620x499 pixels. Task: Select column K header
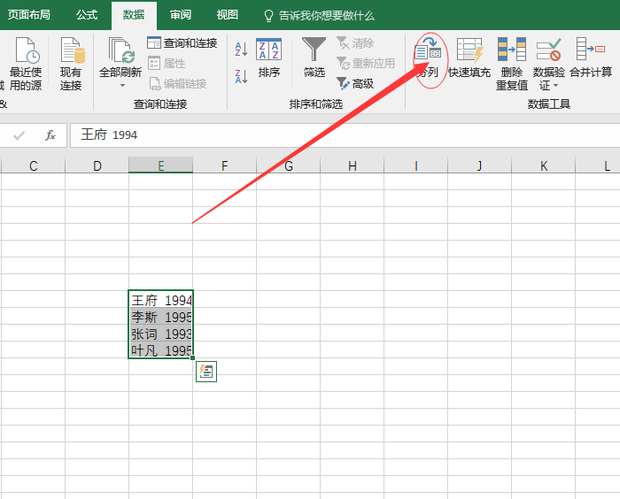click(x=544, y=165)
